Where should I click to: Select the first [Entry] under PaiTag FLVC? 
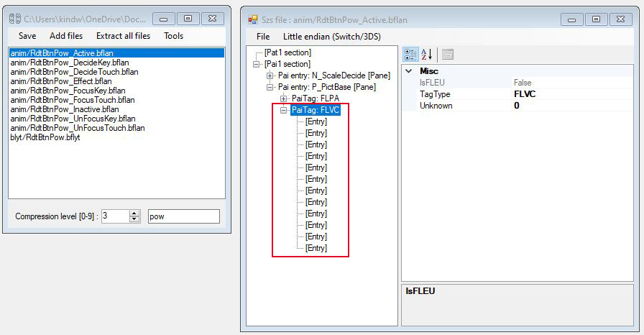point(316,121)
